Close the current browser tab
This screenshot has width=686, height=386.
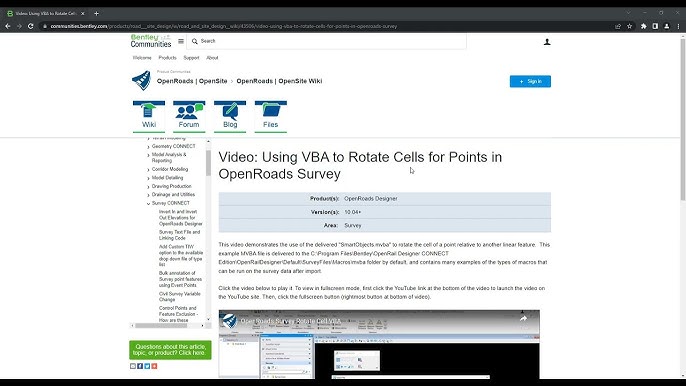pos(83,14)
